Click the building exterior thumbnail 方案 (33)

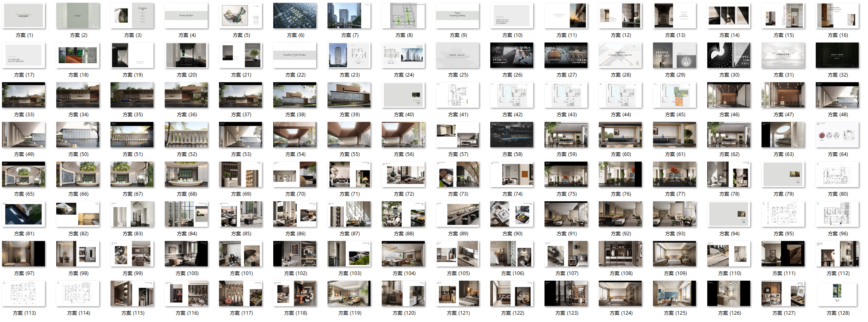[24, 95]
